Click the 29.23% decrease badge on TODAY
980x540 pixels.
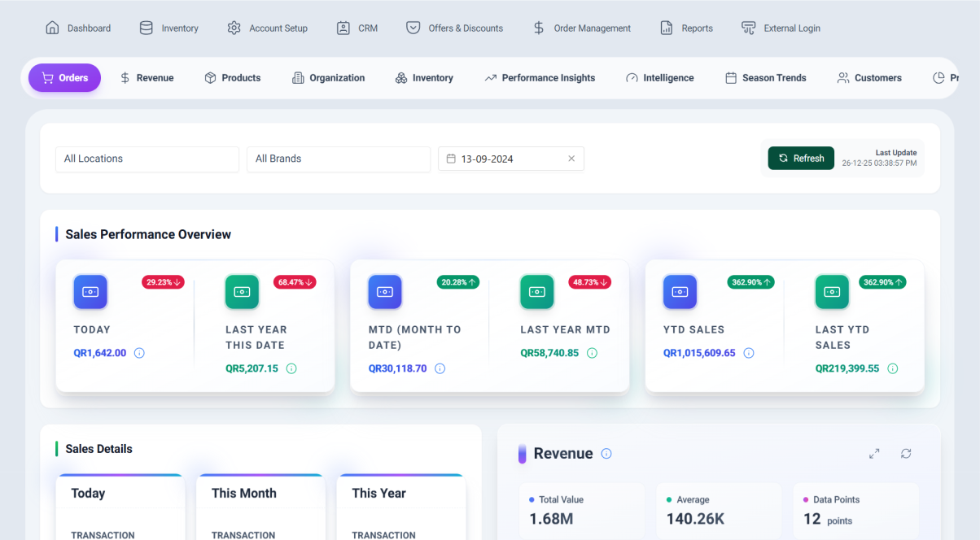point(164,282)
